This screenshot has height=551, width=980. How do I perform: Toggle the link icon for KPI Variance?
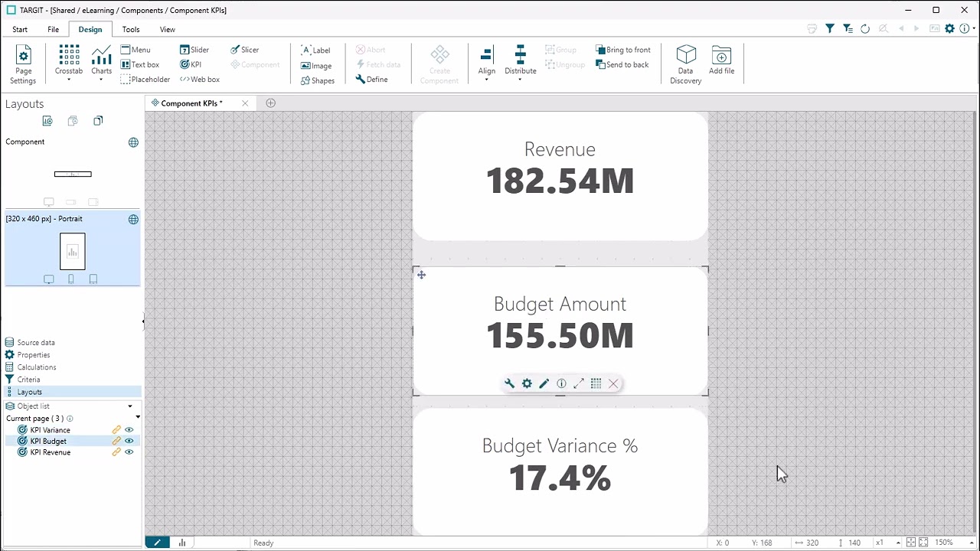pyautogui.click(x=116, y=430)
